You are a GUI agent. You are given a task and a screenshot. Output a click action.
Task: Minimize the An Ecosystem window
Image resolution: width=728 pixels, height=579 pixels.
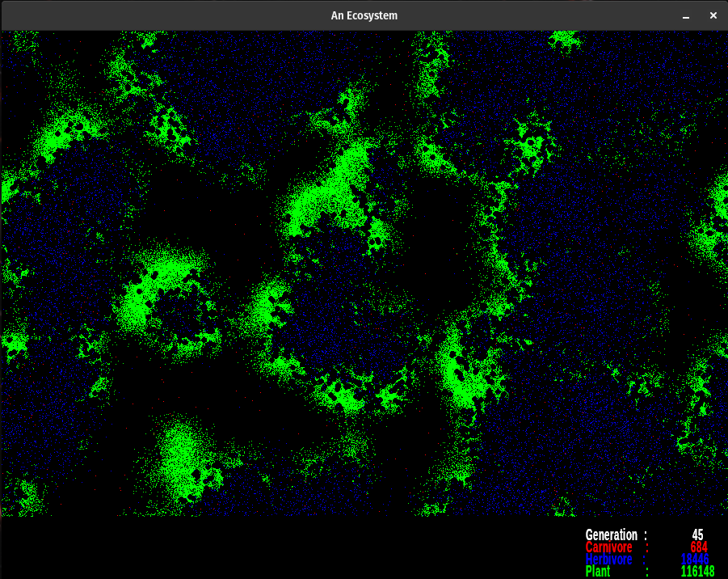686,16
